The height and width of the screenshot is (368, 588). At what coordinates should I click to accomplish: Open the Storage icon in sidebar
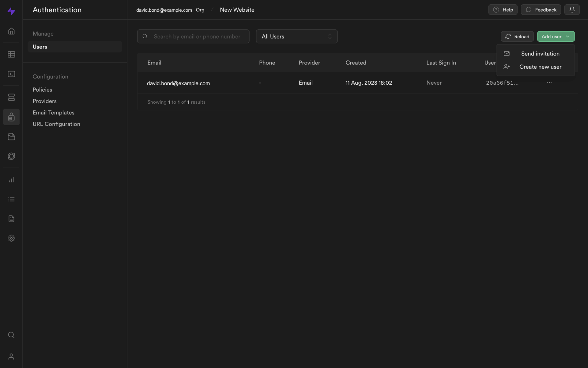point(11,136)
